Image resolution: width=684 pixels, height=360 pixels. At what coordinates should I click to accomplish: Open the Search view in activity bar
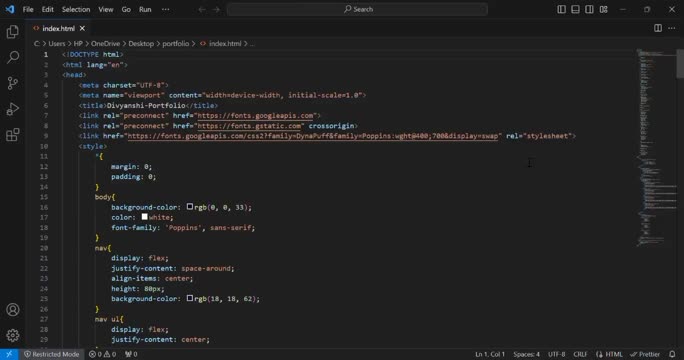13,57
